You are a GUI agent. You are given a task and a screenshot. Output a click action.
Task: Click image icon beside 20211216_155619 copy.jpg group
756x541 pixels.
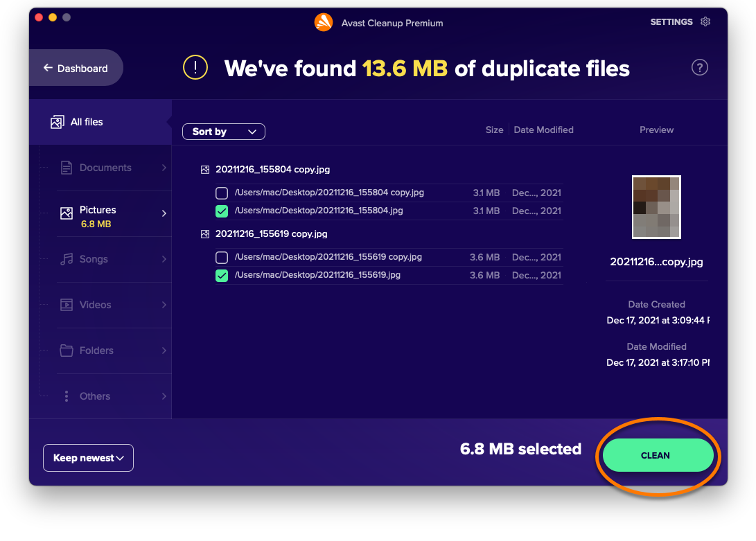[205, 234]
